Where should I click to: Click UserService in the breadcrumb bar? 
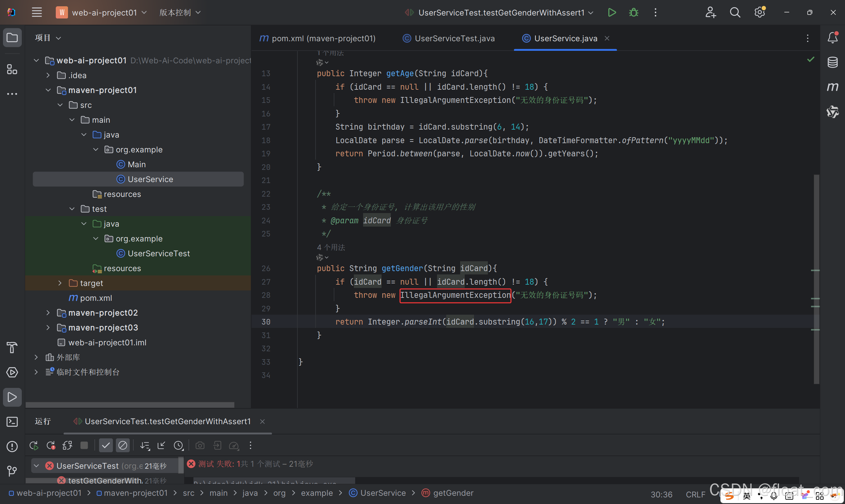383,493
